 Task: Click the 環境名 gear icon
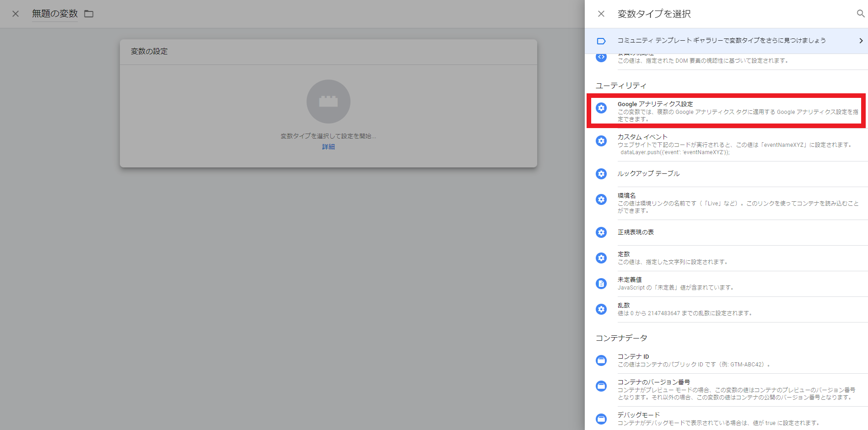[601, 199]
